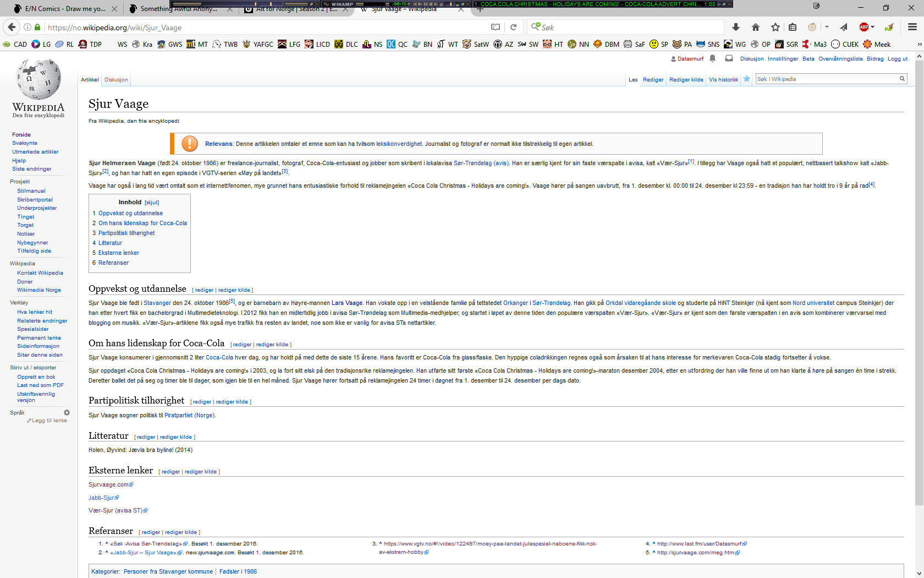Open site information icon in the address bar
924x578 pixels.
pos(28,27)
